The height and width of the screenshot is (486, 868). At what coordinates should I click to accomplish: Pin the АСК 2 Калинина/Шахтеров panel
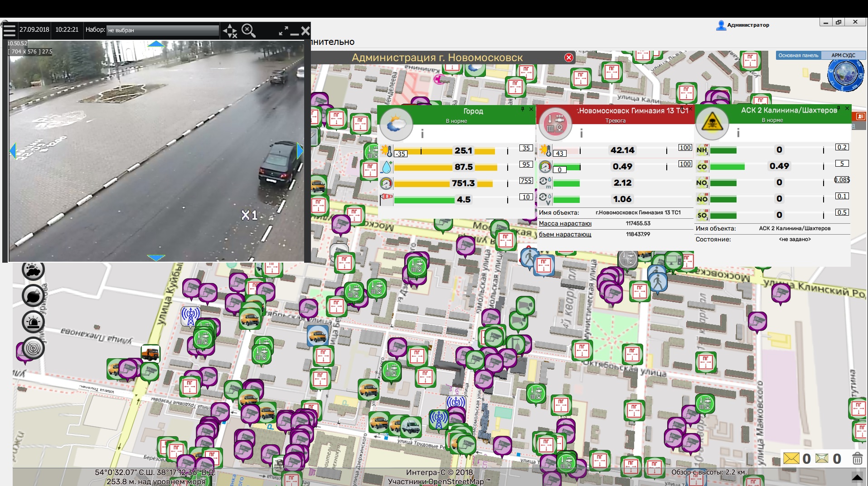(839, 108)
